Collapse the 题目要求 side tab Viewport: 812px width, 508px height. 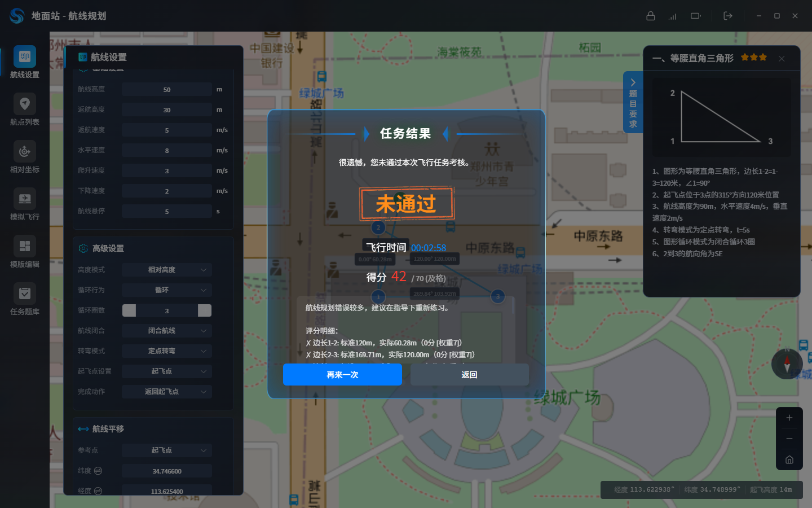[633, 102]
